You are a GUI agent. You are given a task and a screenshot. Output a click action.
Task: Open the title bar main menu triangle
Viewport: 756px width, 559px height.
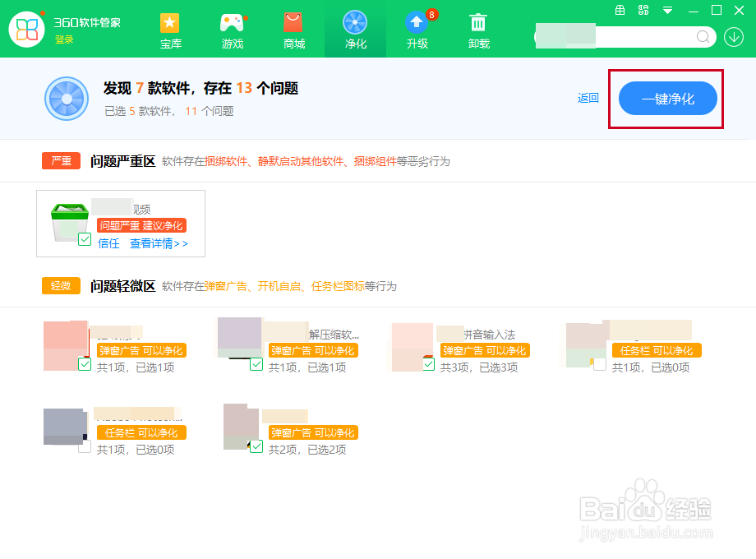667,10
